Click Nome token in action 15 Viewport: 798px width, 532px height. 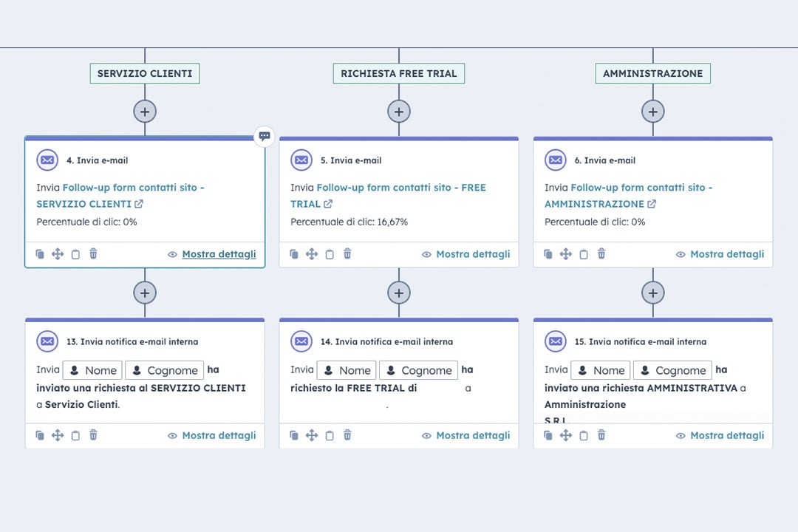click(x=601, y=370)
